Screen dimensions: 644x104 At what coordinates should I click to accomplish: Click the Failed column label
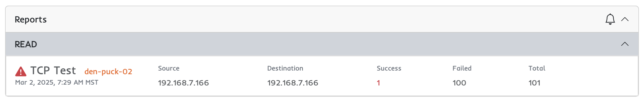[x=462, y=68]
